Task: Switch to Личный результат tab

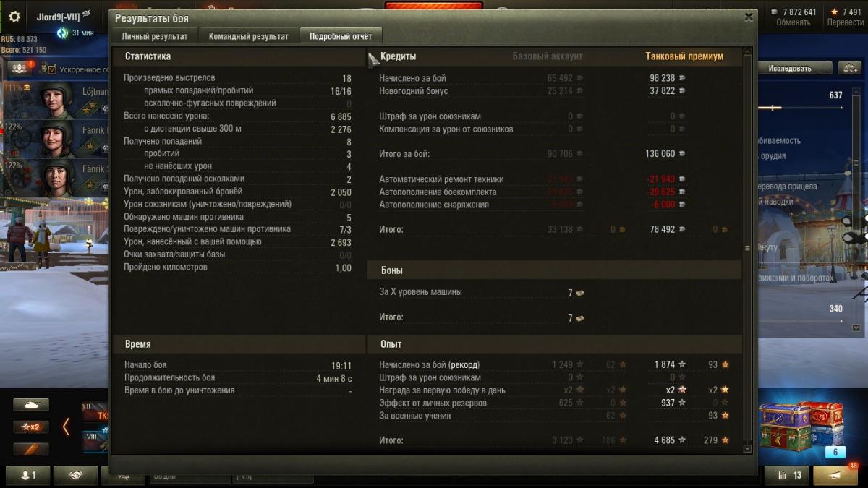Action: coord(155,36)
